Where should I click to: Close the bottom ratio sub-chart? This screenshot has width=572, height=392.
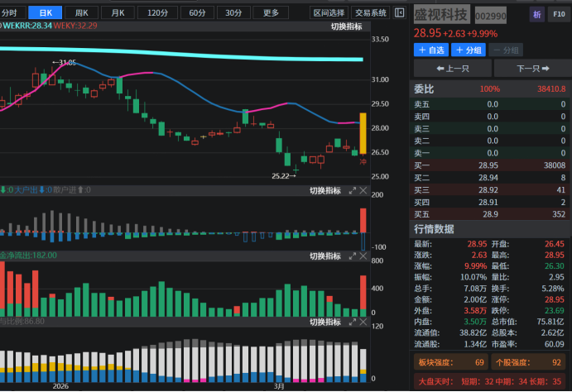(363, 322)
